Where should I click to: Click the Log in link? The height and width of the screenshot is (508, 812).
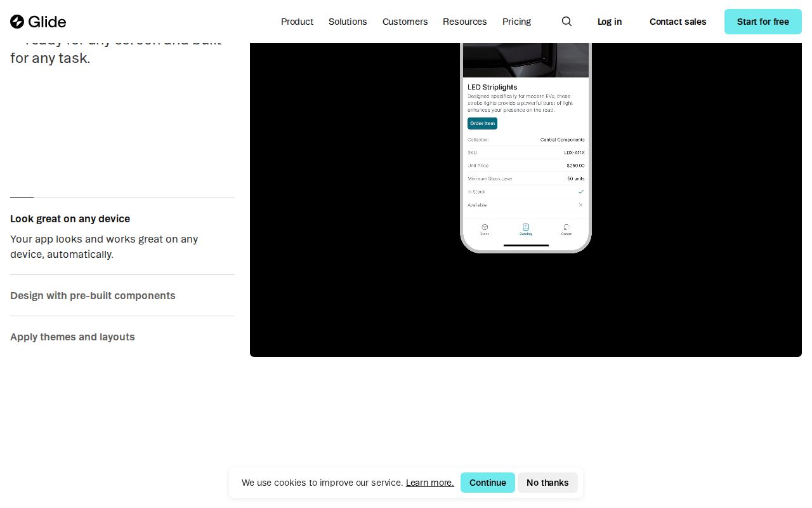609,22
